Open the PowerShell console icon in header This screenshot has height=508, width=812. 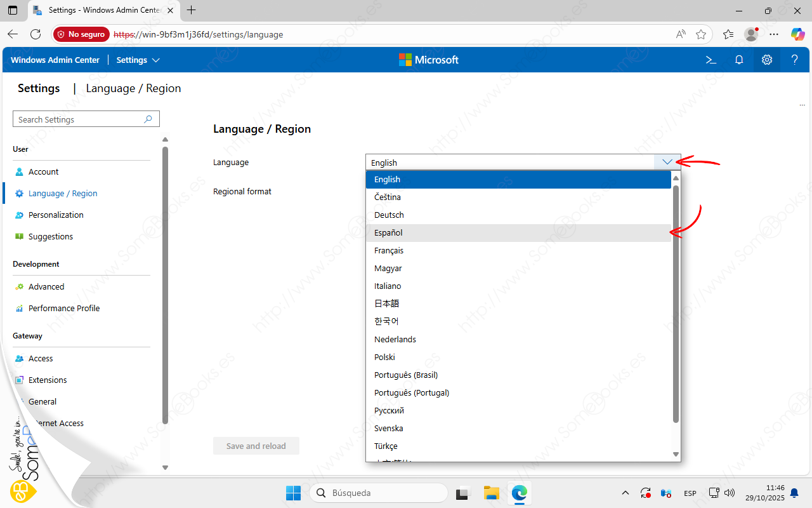pyautogui.click(x=711, y=60)
